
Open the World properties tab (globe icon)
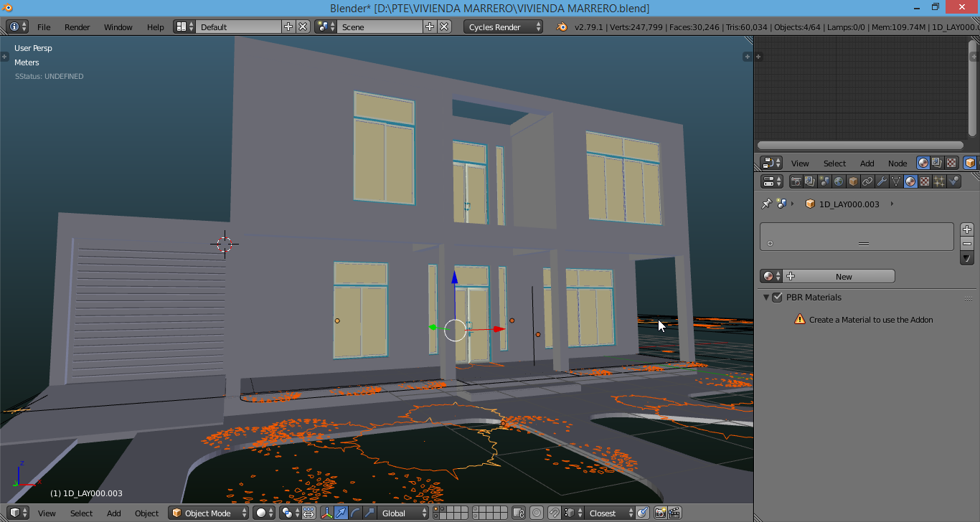coord(839,181)
